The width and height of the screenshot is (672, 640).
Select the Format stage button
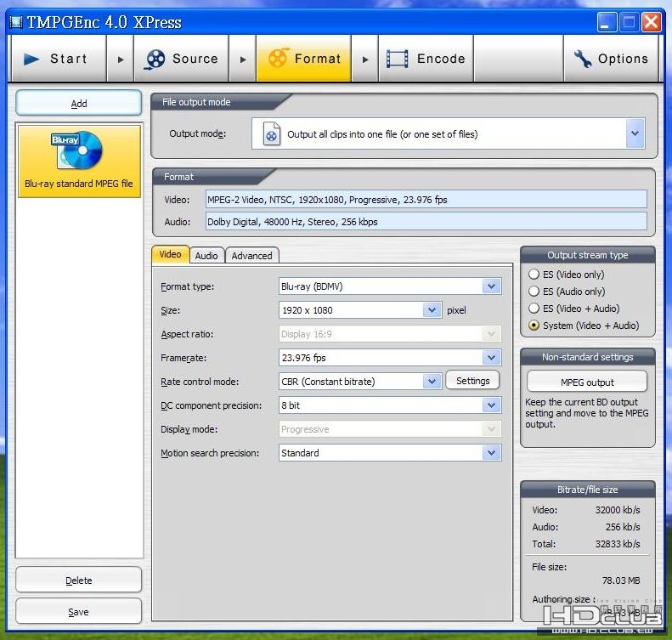[x=303, y=59]
